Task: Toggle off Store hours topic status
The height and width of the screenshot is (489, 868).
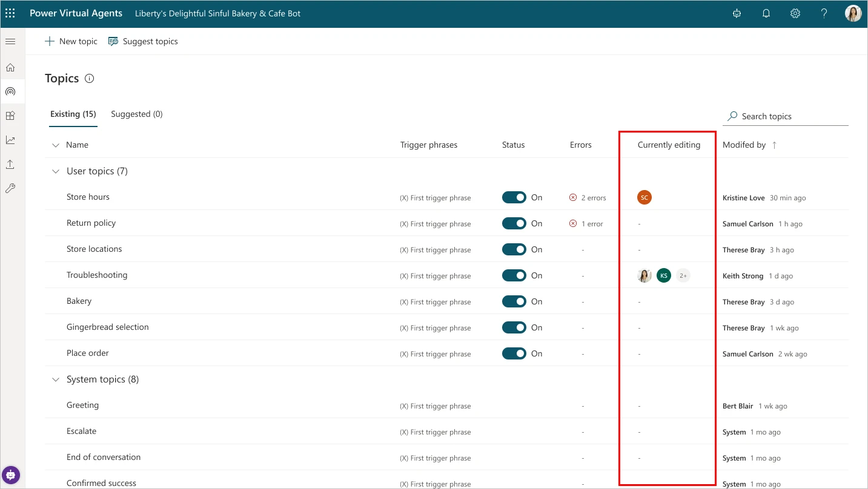Action: click(x=514, y=197)
